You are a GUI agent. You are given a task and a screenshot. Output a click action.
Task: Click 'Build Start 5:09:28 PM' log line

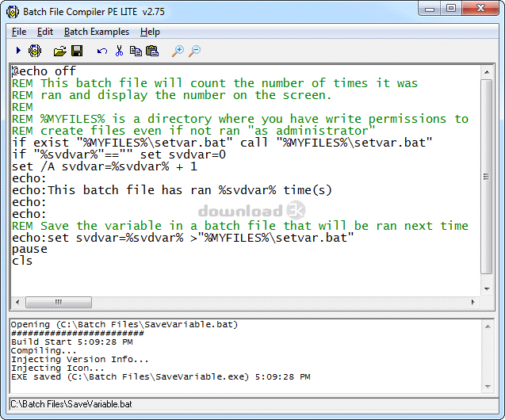(x=72, y=342)
